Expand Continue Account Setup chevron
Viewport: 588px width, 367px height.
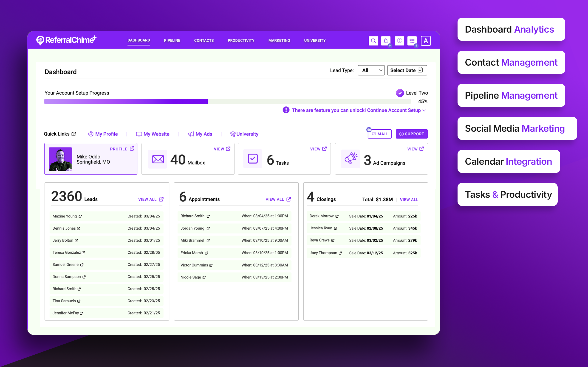tap(424, 110)
